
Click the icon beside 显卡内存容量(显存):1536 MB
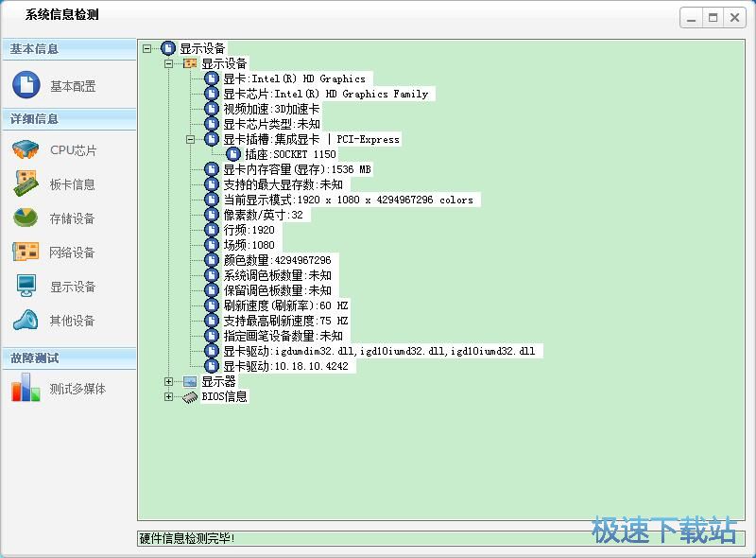[212, 169]
